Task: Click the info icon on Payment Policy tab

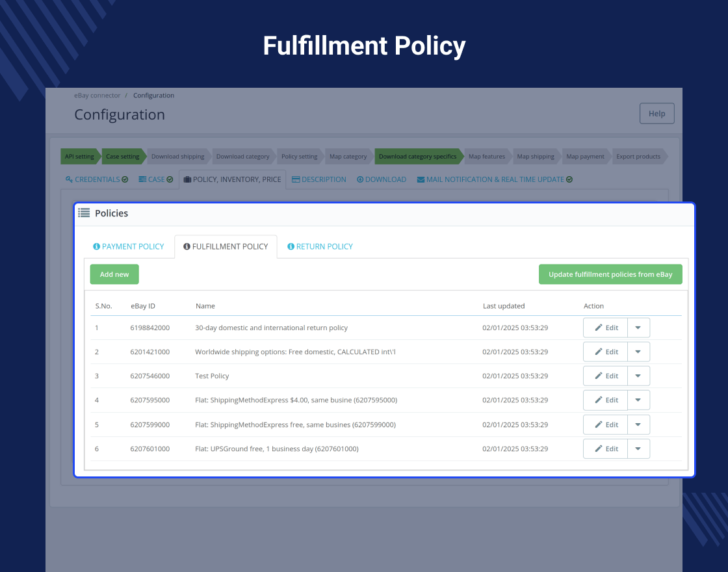Action: click(x=97, y=246)
